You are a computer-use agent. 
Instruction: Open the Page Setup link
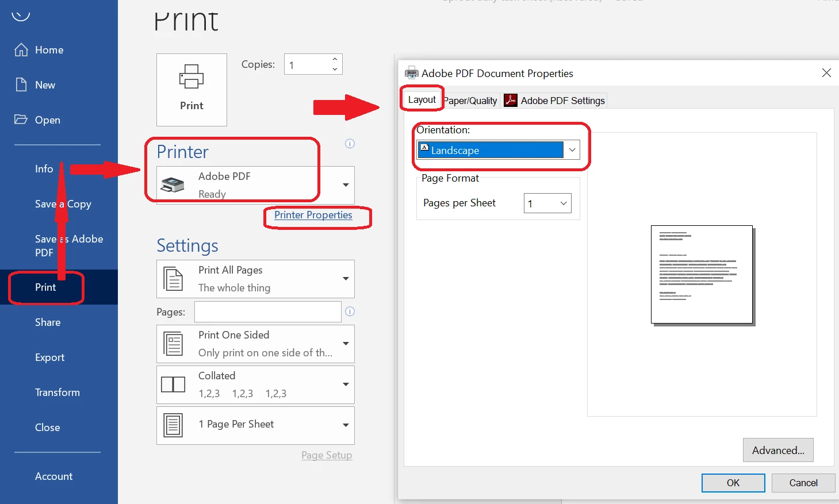[x=327, y=455]
